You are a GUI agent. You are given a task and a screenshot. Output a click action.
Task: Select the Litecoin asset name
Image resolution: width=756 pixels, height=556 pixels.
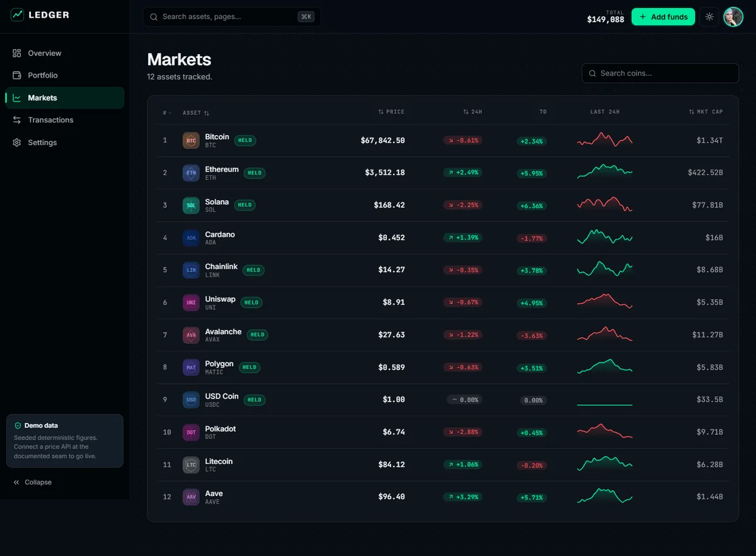(219, 461)
